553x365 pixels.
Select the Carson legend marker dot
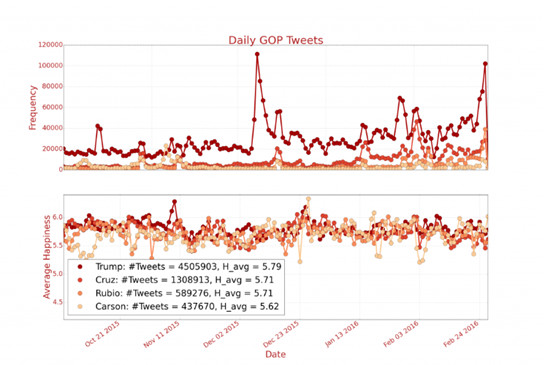(x=80, y=306)
